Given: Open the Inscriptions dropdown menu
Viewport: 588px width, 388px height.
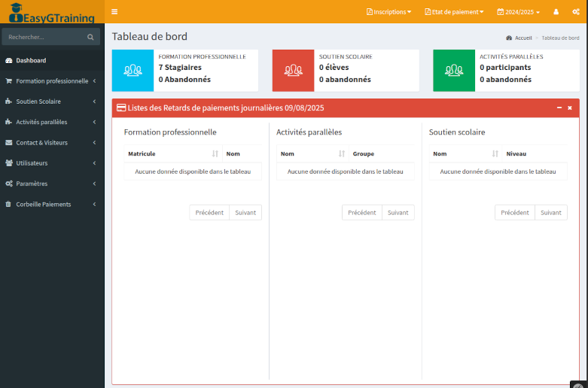Looking at the screenshot, I should (388, 12).
